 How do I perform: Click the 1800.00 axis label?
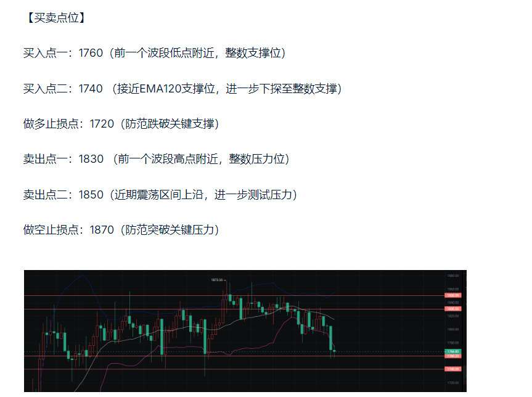[453, 329]
